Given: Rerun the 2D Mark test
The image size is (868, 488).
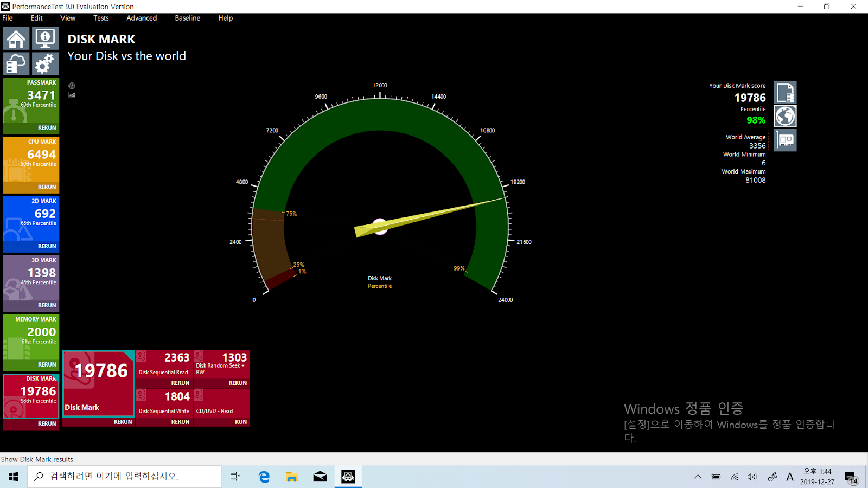Looking at the screenshot, I should pyautogui.click(x=47, y=246).
